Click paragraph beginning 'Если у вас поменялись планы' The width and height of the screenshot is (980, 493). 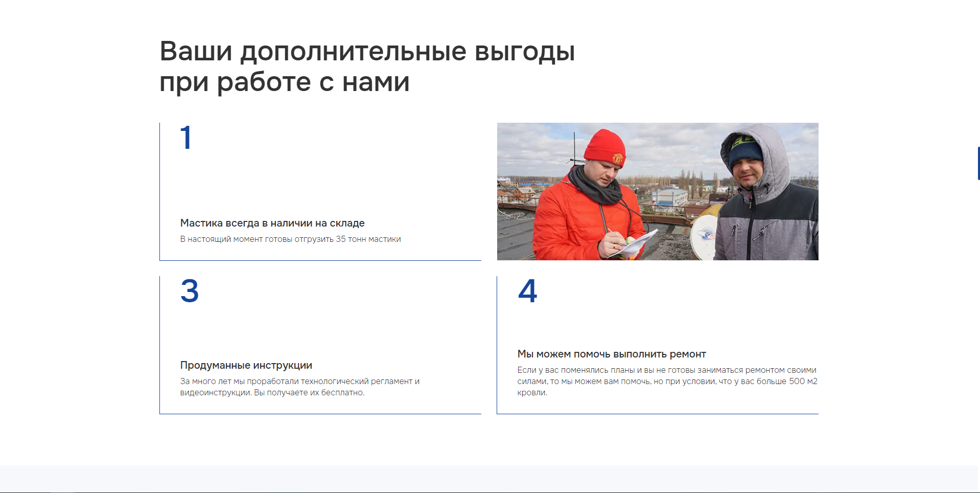tap(667, 382)
